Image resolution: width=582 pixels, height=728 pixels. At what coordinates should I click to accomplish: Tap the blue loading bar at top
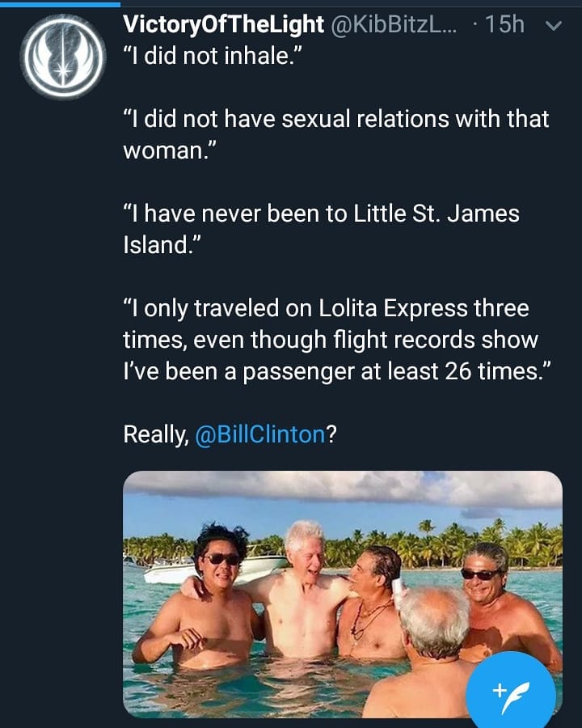pyautogui.click(x=60, y=2)
